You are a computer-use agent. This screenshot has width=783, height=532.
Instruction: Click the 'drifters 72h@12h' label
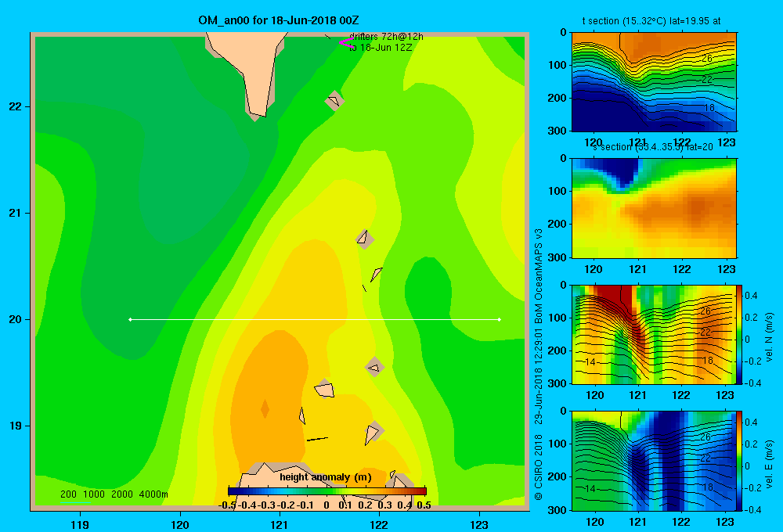(x=386, y=37)
